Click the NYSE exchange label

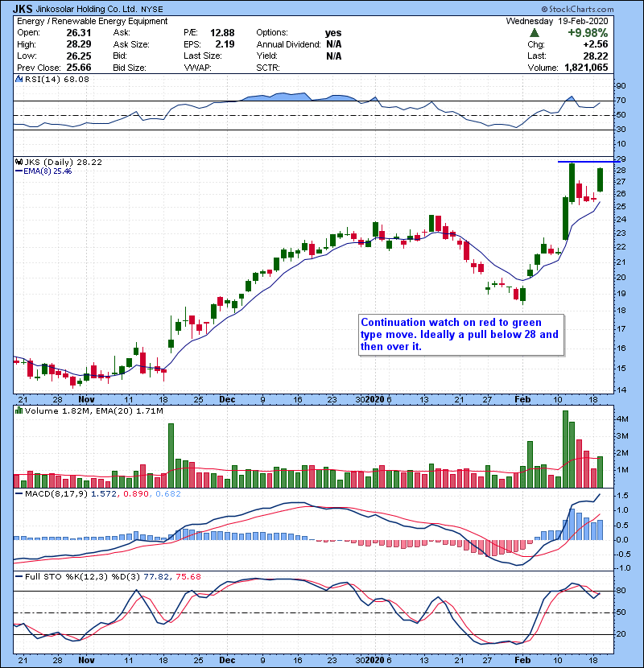click(151, 9)
